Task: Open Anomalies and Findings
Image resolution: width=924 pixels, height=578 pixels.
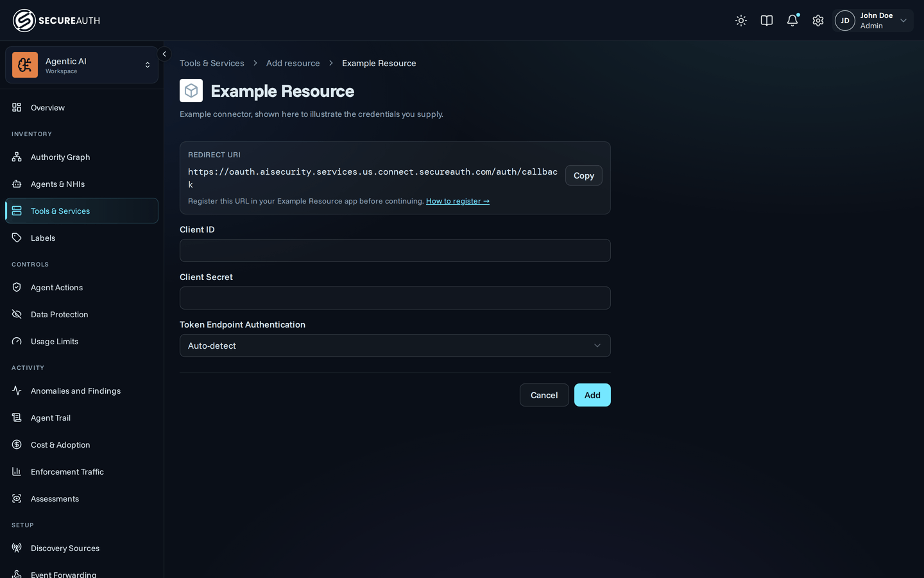Action: [x=81, y=390]
